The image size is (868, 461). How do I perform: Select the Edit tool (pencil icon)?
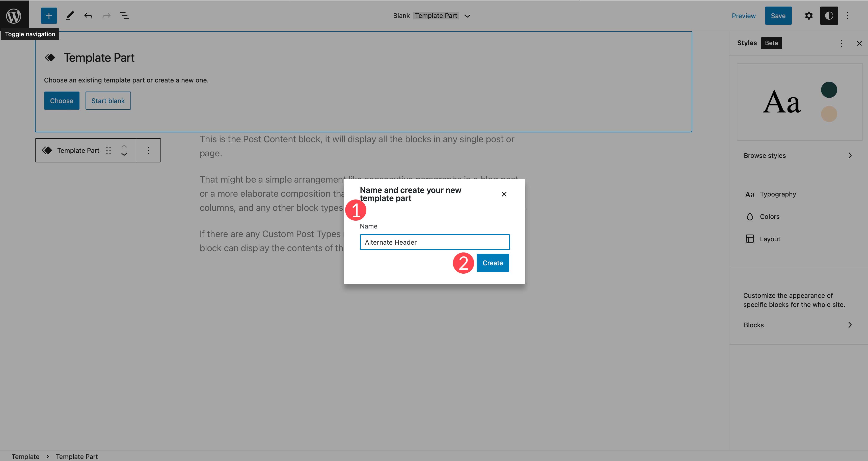coord(69,15)
